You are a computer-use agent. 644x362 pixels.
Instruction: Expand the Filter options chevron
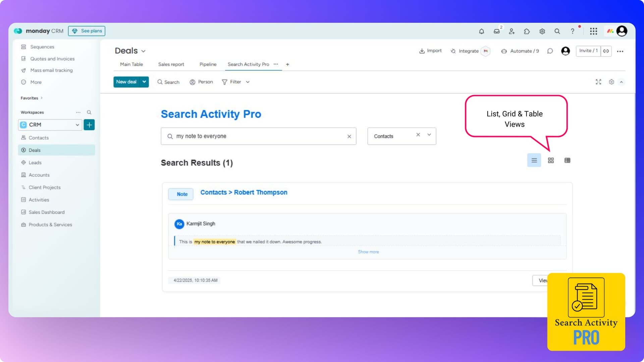[x=248, y=82]
